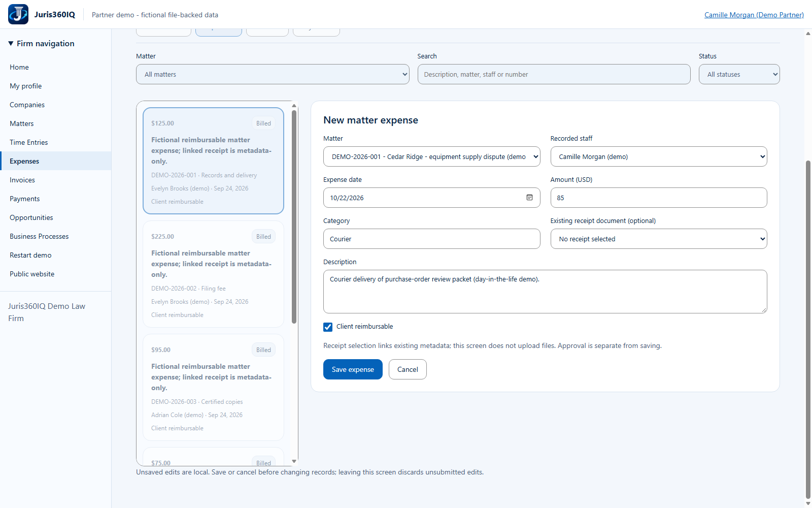This screenshot has width=812, height=508.
Task: Select the $125.00 expense card
Action: tap(213, 161)
